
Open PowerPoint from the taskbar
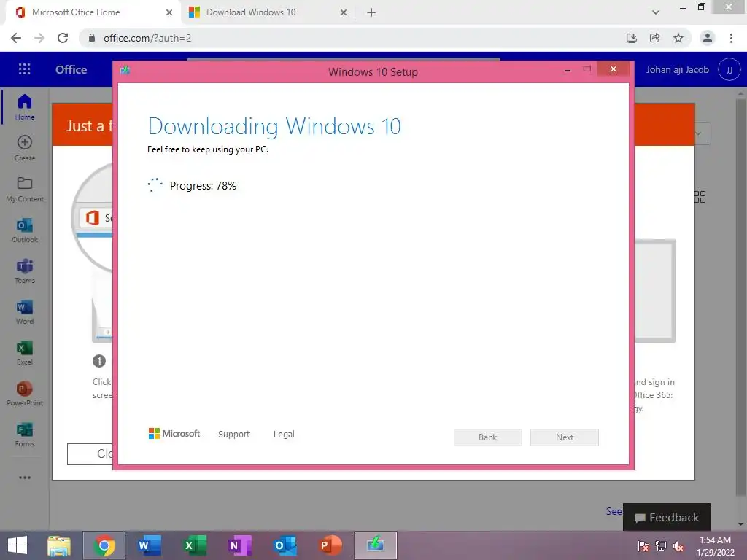[330, 545]
